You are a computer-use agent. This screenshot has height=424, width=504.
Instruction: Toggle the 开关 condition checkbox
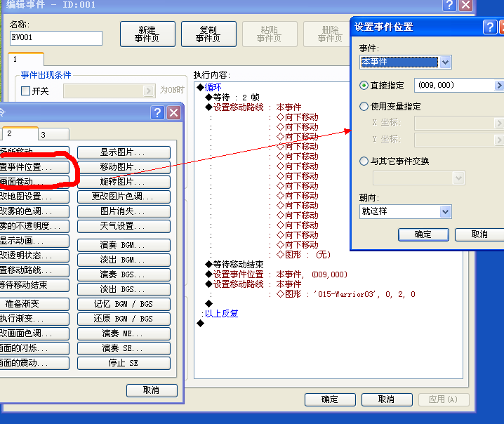[26, 91]
